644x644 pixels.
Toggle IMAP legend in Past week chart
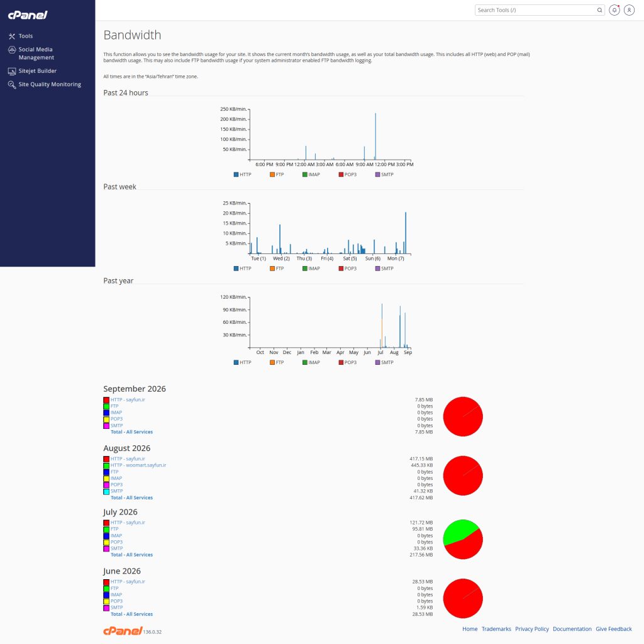coord(311,269)
